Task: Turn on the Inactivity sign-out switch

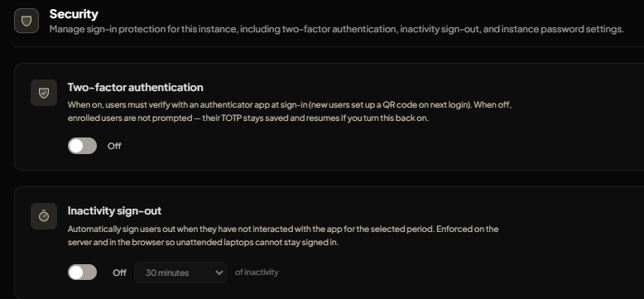Action: click(x=82, y=272)
